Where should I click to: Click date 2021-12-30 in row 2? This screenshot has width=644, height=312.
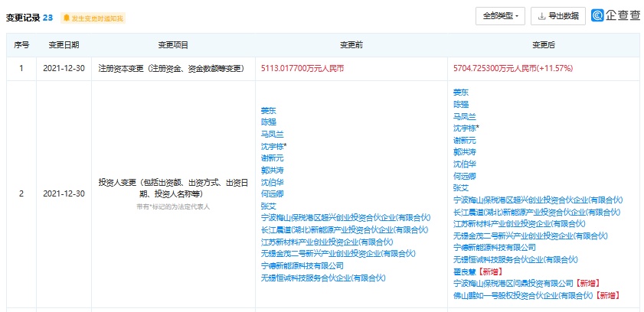coord(64,194)
